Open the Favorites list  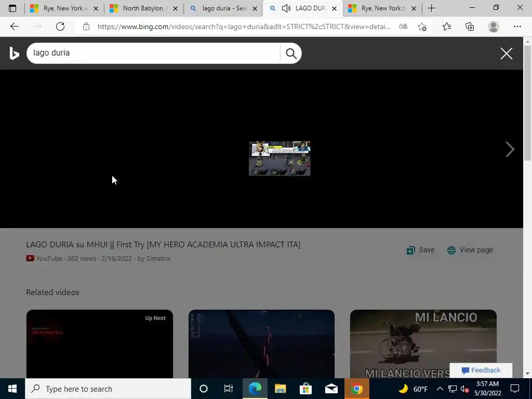coord(447,26)
